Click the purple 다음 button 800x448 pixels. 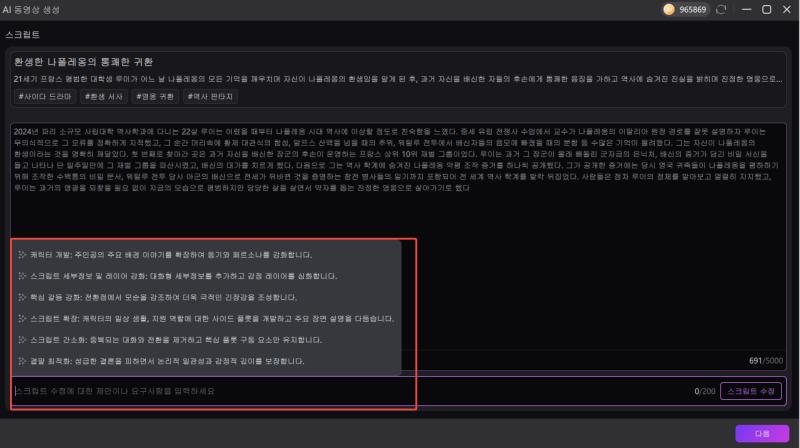(x=762, y=434)
